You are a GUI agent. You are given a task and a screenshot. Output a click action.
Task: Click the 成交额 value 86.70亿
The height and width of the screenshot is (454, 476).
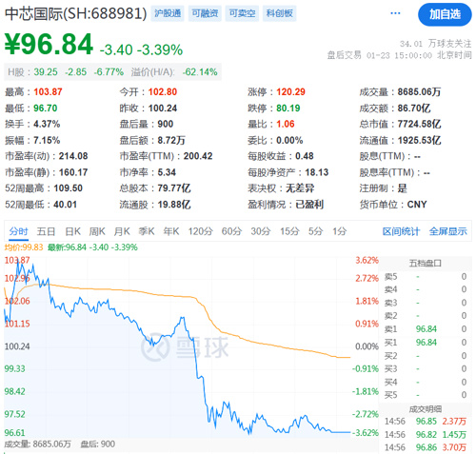[x=414, y=109]
